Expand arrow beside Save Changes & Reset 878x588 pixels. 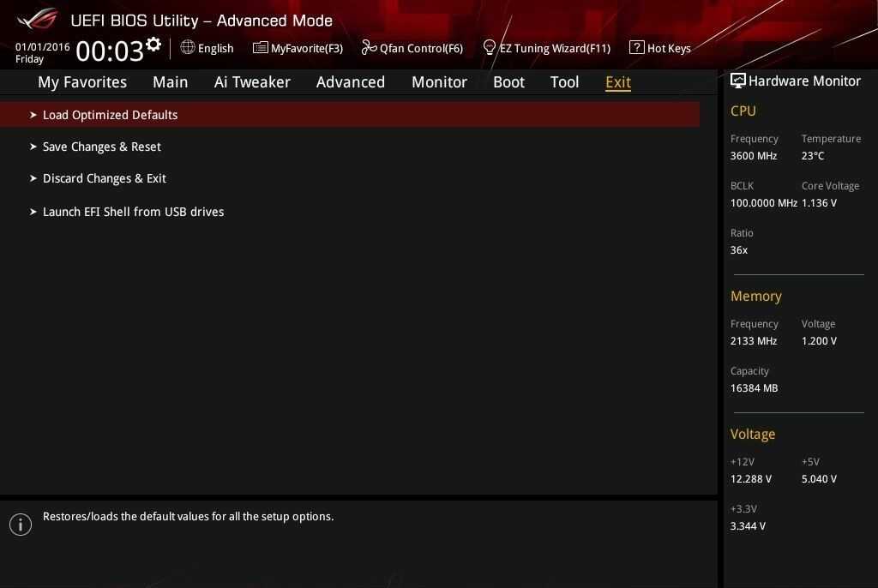pos(33,147)
